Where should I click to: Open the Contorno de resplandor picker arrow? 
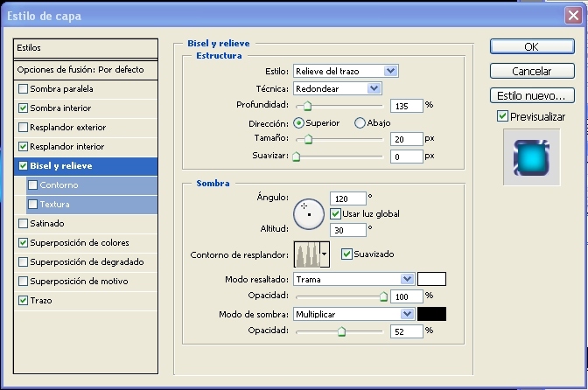[x=325, y=254]
